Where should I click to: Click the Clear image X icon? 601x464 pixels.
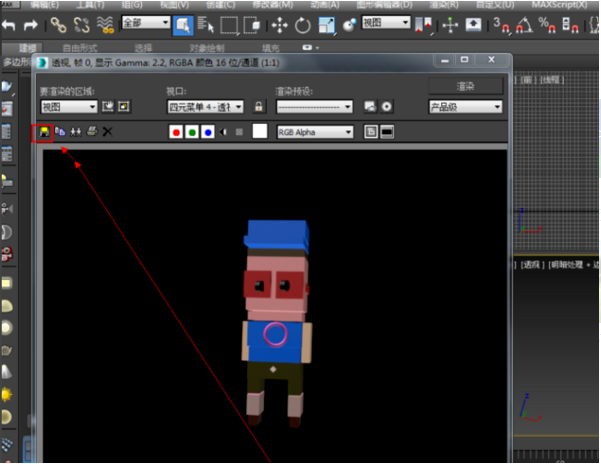108,132
